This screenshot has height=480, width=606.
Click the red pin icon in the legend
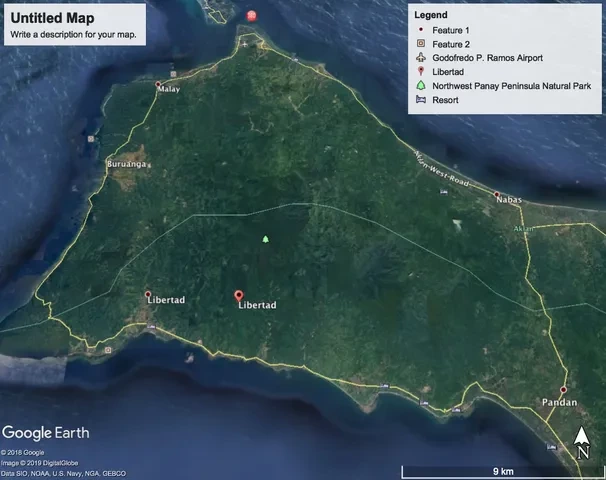421,71
